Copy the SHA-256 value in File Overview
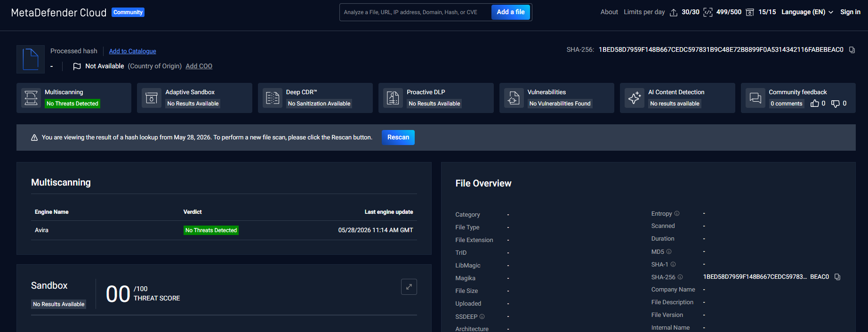The height and width of the screenshot is (332, 868). (x=837, y=277)
